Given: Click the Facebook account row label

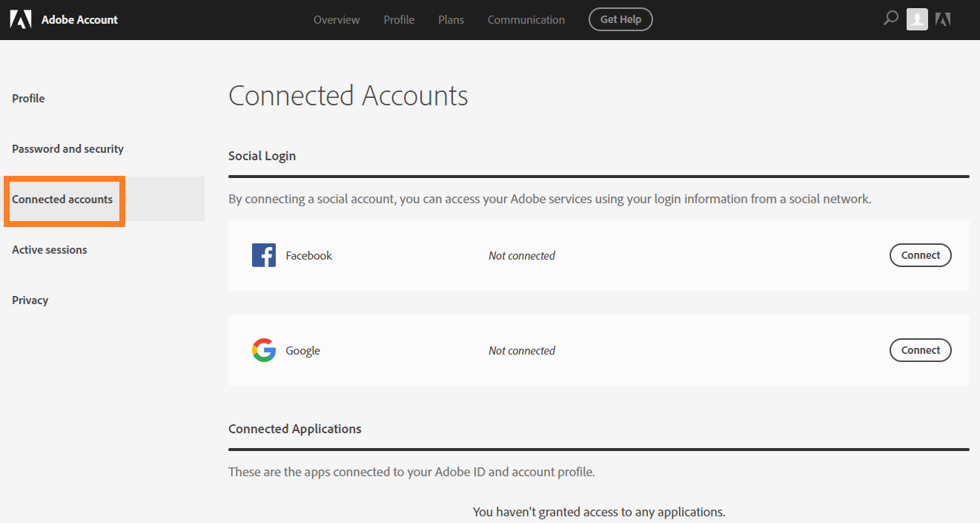Looking at the screenshot, I should (x=308, y=256).
